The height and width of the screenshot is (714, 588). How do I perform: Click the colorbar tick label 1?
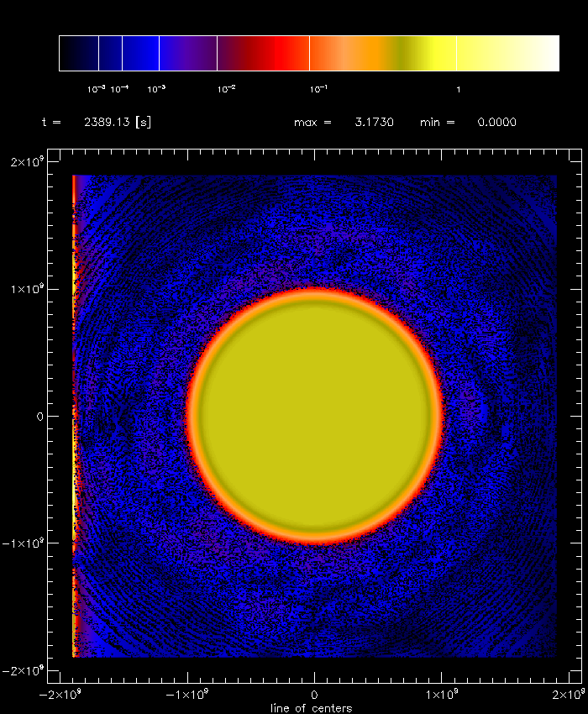(458, 89)
